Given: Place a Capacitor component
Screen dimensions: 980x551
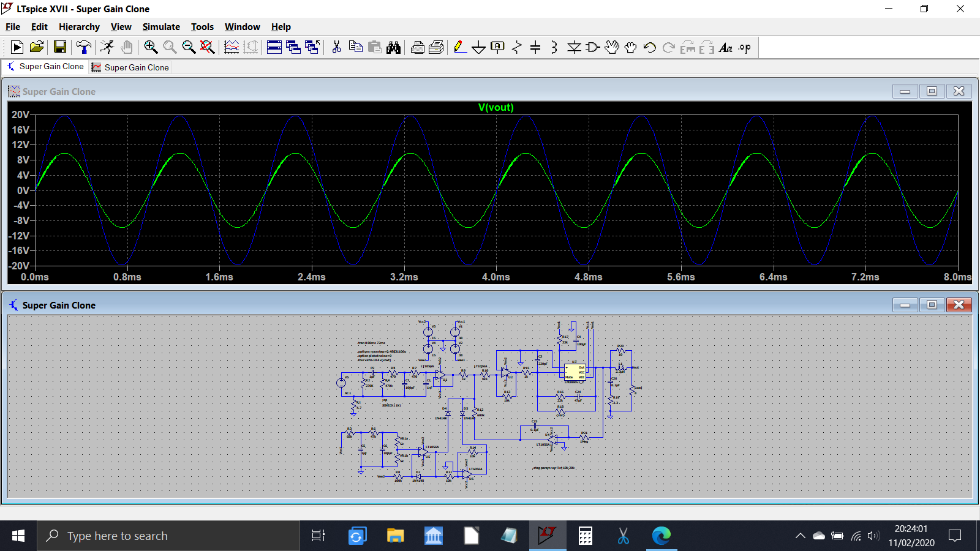Looking at the screenshot, I should pyautogui.click(x=535, y=47).
